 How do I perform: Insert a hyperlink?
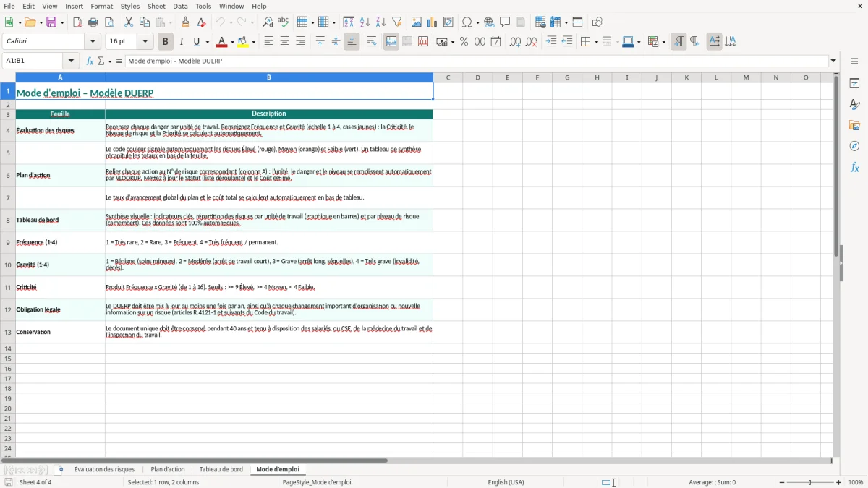click(x=489, y=22)
